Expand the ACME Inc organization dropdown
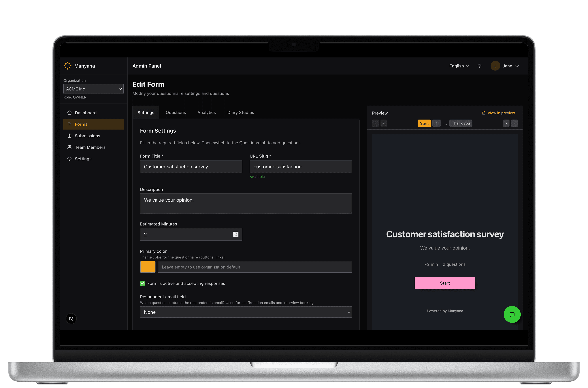588x388 pixels. (x=93, y=89)
